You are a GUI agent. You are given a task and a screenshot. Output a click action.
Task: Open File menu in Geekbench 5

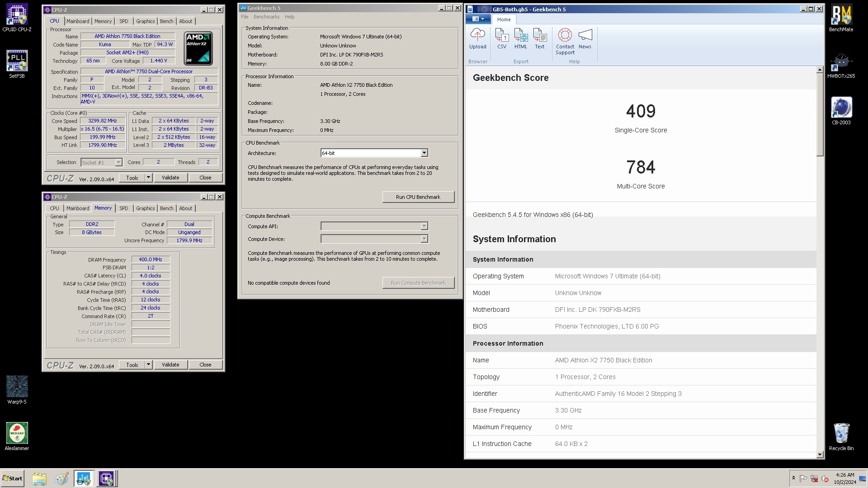click(x=245, y=17)
